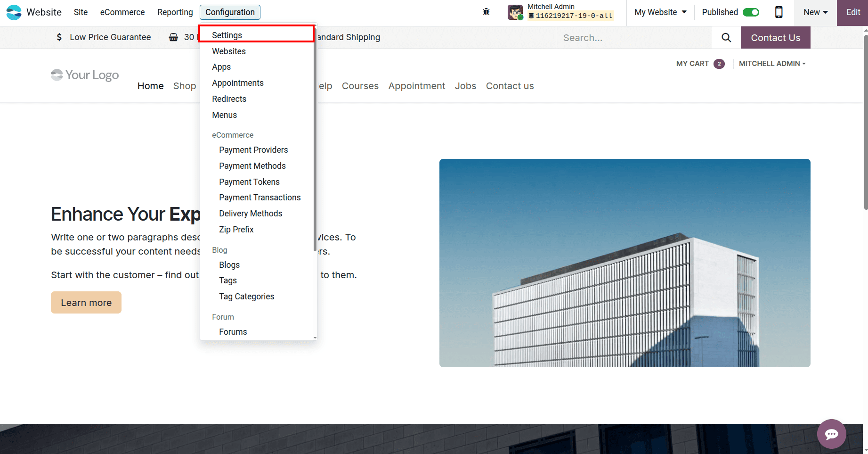
Task: Click Mitchell Admin avatar picture
Action: tap(515, 12)
